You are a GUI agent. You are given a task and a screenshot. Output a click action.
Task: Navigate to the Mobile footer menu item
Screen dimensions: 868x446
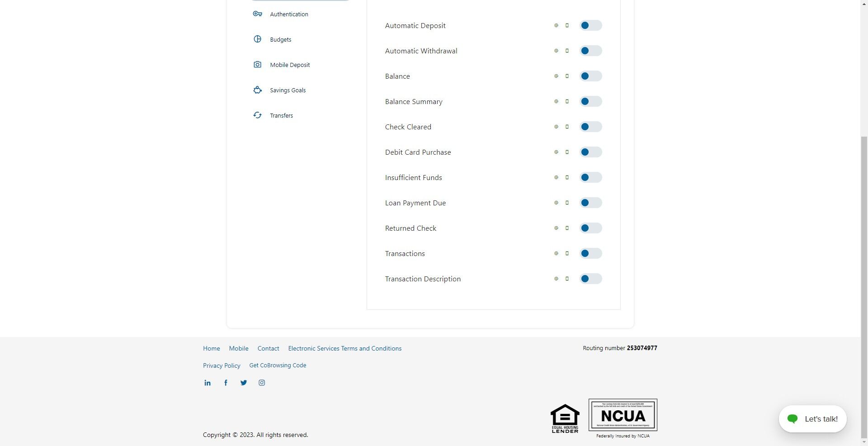[x=239, y=348]
